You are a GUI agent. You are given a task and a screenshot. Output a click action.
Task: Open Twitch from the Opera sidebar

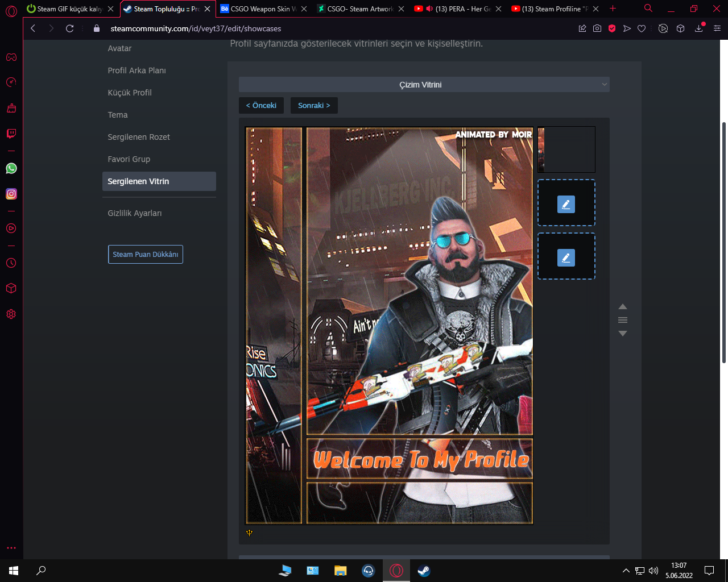click(x=11, y=134)
